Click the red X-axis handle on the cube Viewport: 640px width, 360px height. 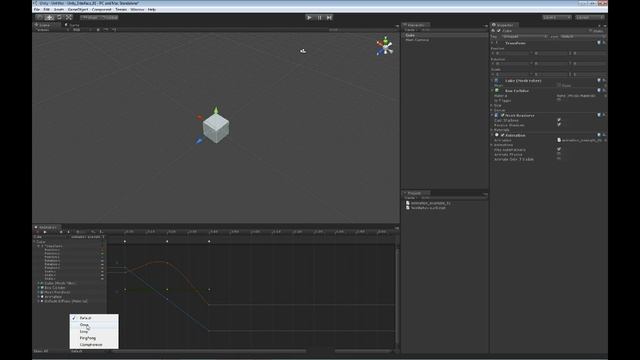(200, 118)
